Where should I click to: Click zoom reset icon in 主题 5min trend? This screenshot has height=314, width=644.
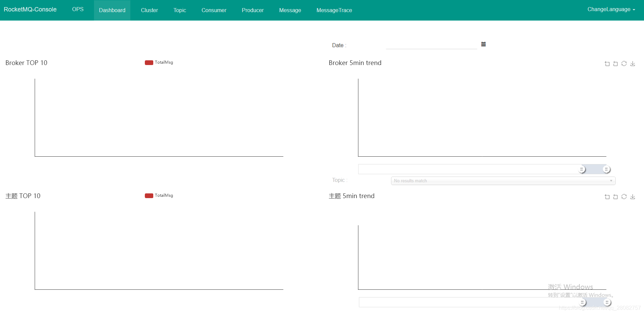(x=615, y=197)
